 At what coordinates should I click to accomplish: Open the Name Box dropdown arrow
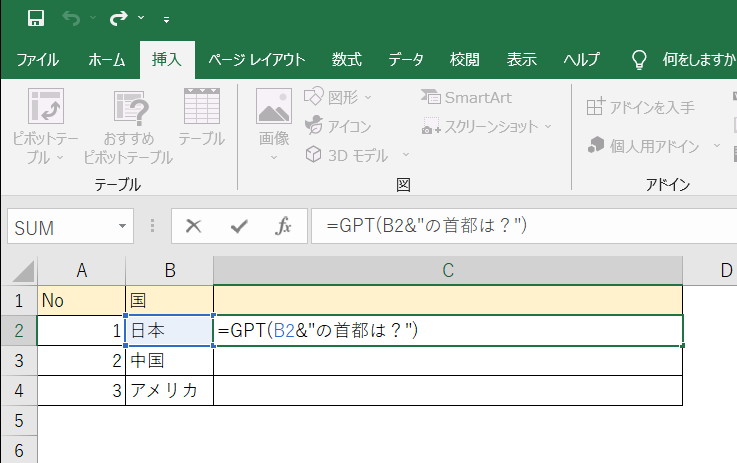123,227
